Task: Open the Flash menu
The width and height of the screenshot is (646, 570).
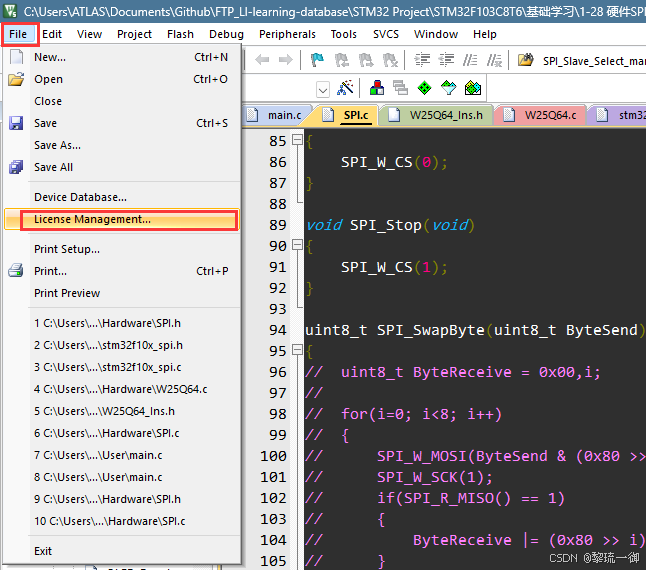Action: tap(180, 34)
